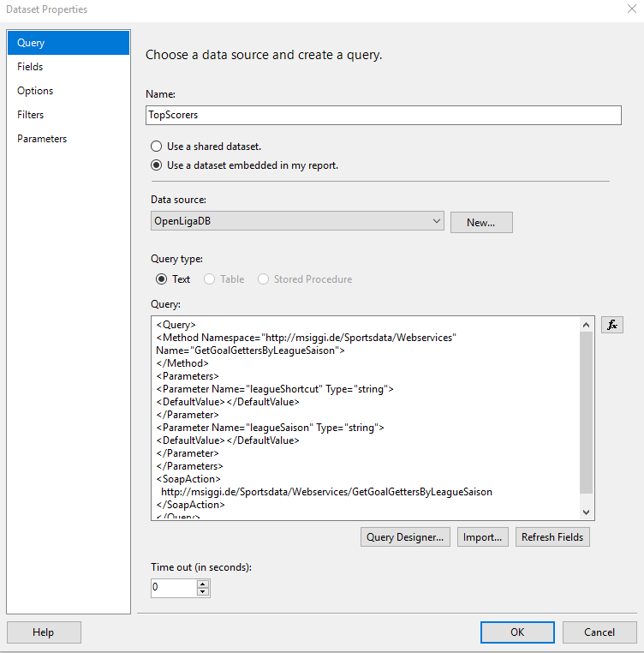This screenshot has height=653, width=644.
Task: Choose the Text query type
Action: click(x=161, y=279)
